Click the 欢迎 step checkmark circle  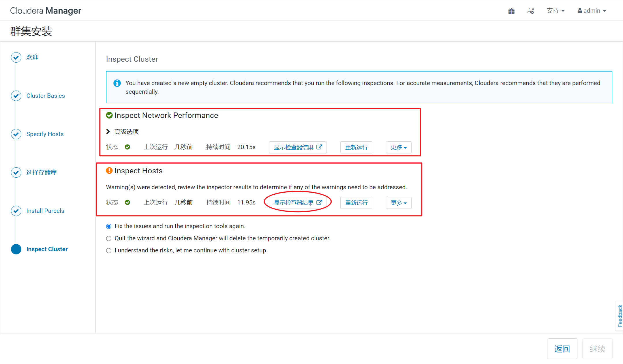pos(16,57)
